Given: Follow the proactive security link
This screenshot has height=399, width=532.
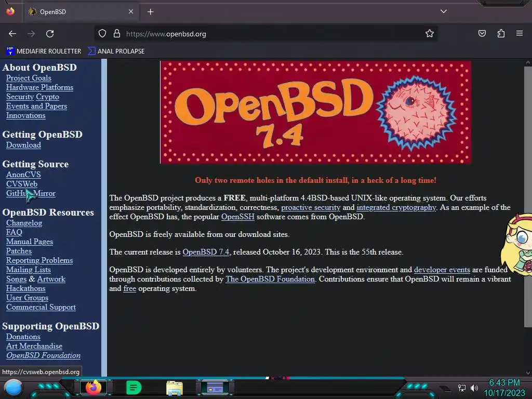Looking at the screenshot, I should [311, 207].
